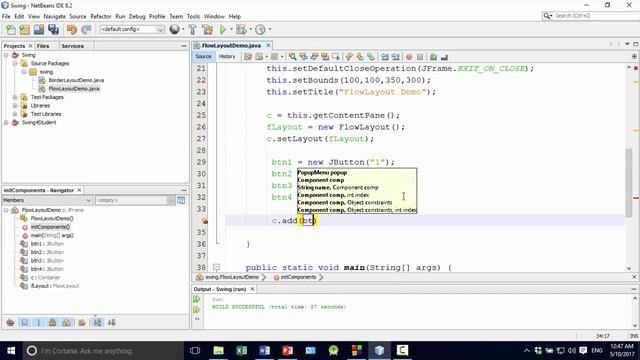Click the Re-run green arrows in Output panel
The height and width of the screenshot is (360, 640).
tap(197, 299)
